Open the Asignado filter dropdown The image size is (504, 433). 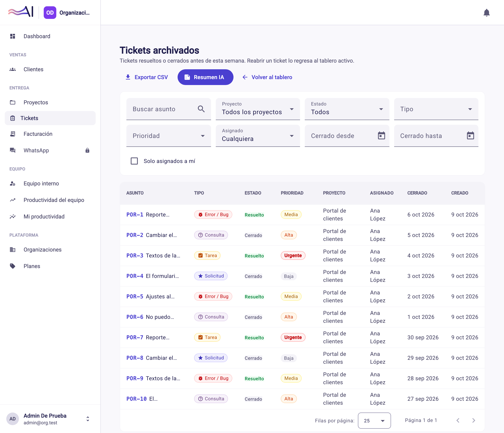[x=258, y=136]
